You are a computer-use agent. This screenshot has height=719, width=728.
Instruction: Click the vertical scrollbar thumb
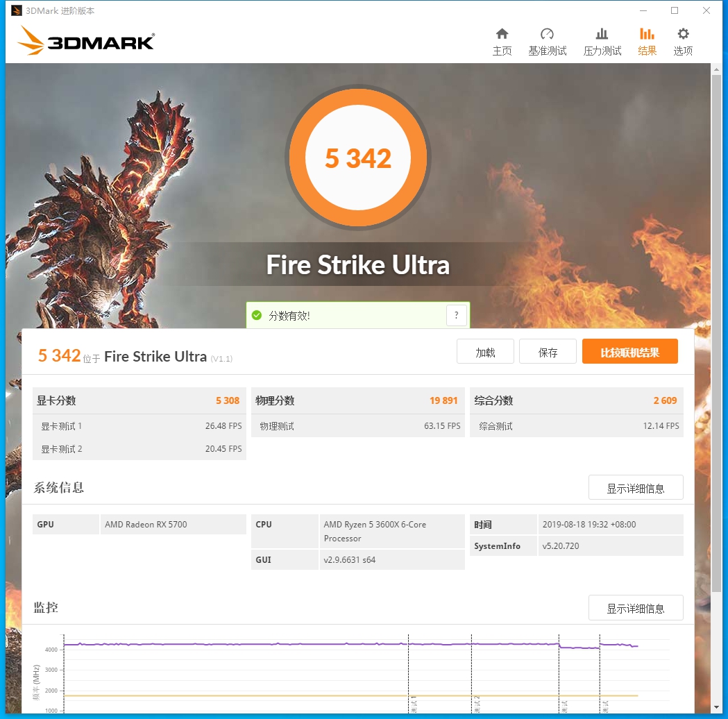[x=716, y=335]
